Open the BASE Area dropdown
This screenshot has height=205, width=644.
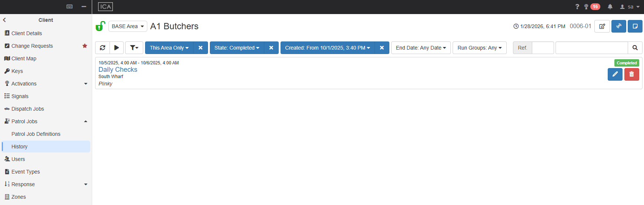pyautogui.click(x=128, y=26)
